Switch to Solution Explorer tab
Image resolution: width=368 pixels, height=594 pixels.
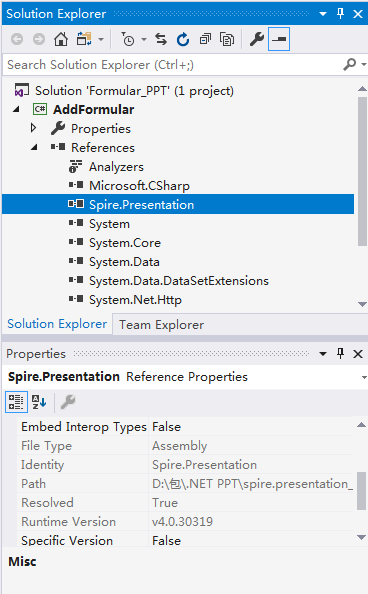click(57, 324)
